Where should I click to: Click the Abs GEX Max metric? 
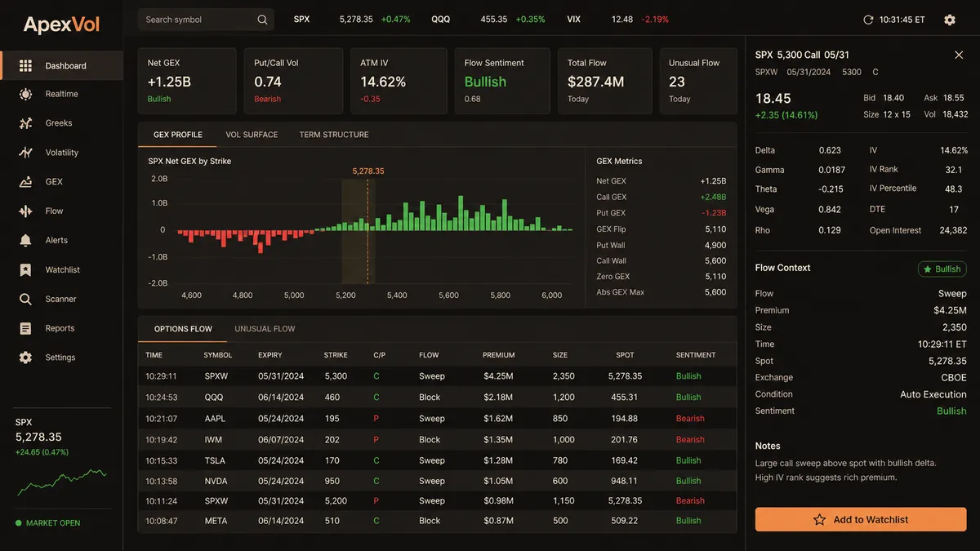pos(661,292)
